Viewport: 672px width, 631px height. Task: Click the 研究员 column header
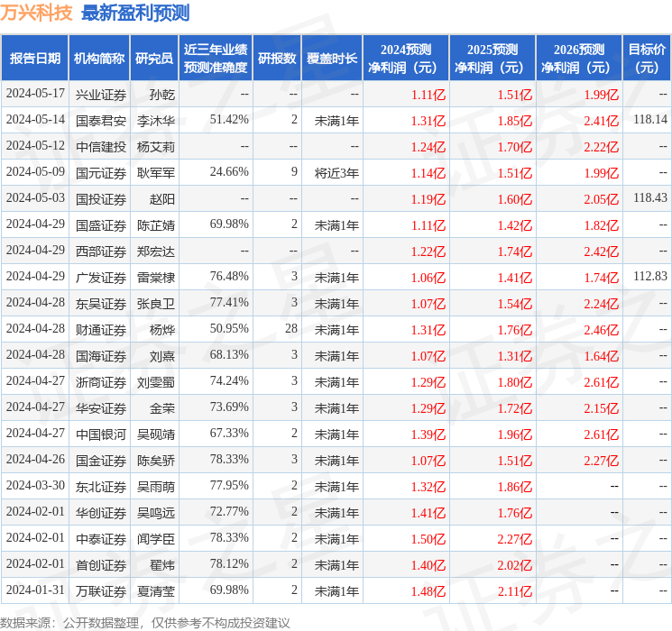coord(154,58)
